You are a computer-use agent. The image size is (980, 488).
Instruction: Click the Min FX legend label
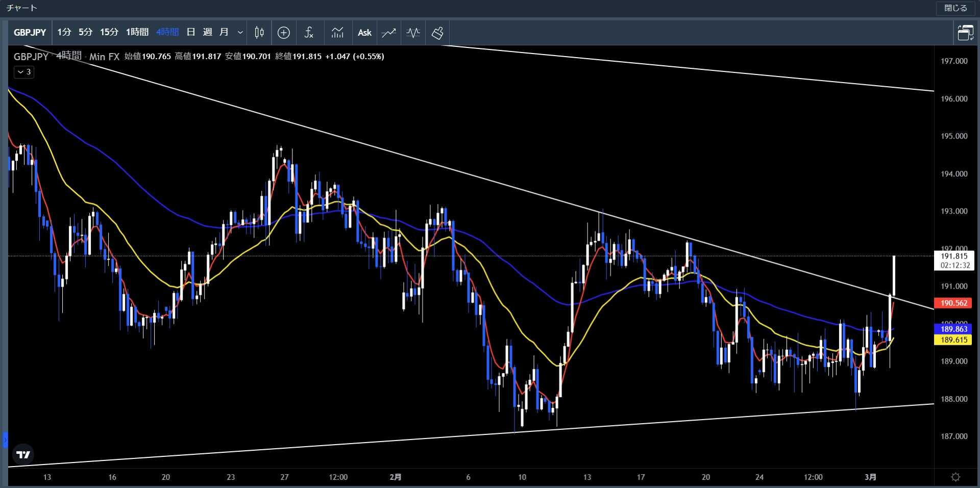104,57
